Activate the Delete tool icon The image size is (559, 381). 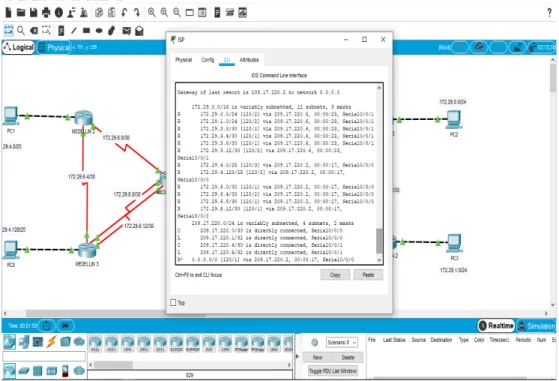point(34,30)
